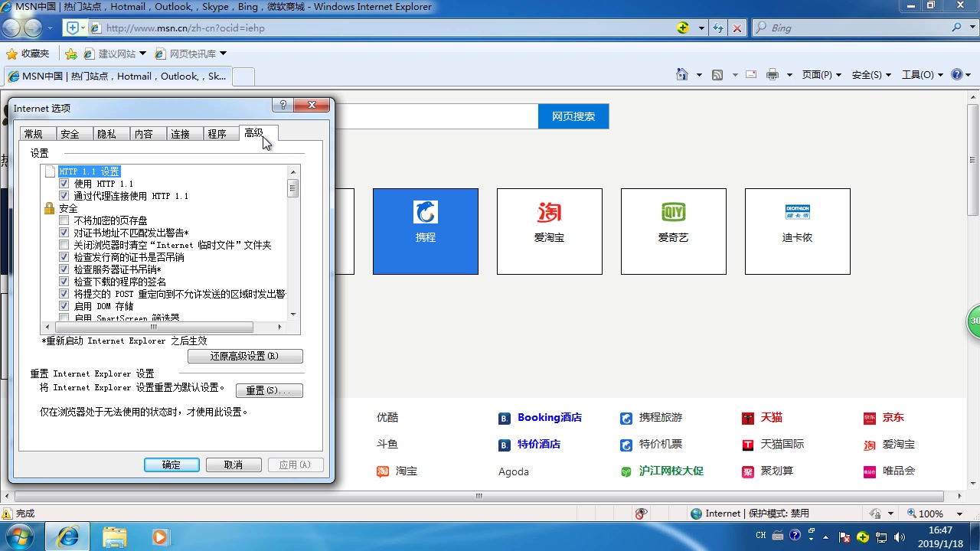
Task: Click the RSS feeds icon
Action: click(717, 75)
